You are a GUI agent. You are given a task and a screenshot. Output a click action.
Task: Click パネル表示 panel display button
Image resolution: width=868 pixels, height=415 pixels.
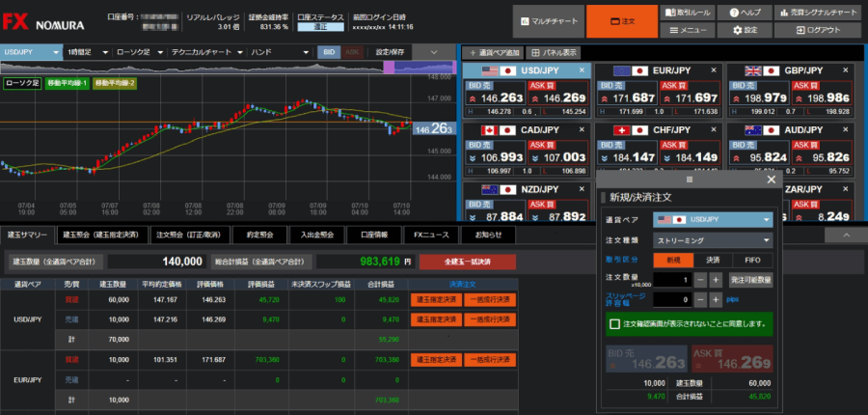[553, 53]
